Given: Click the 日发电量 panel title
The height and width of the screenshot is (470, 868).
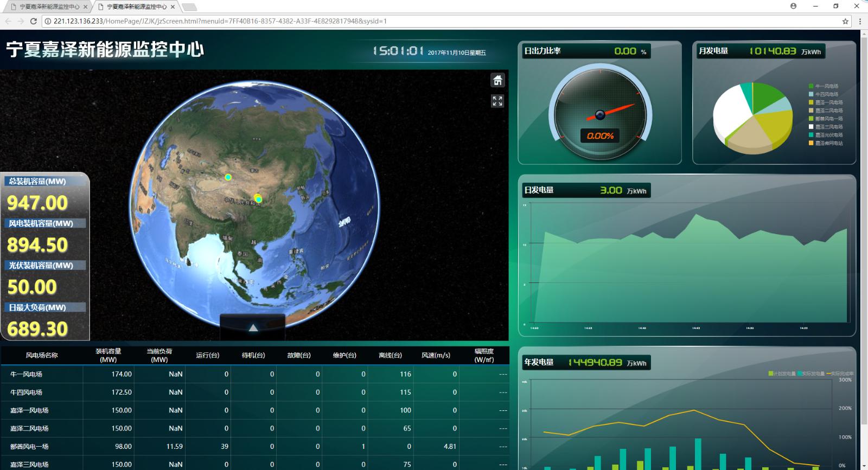Looking at the screenshot, I should [539, 190].
